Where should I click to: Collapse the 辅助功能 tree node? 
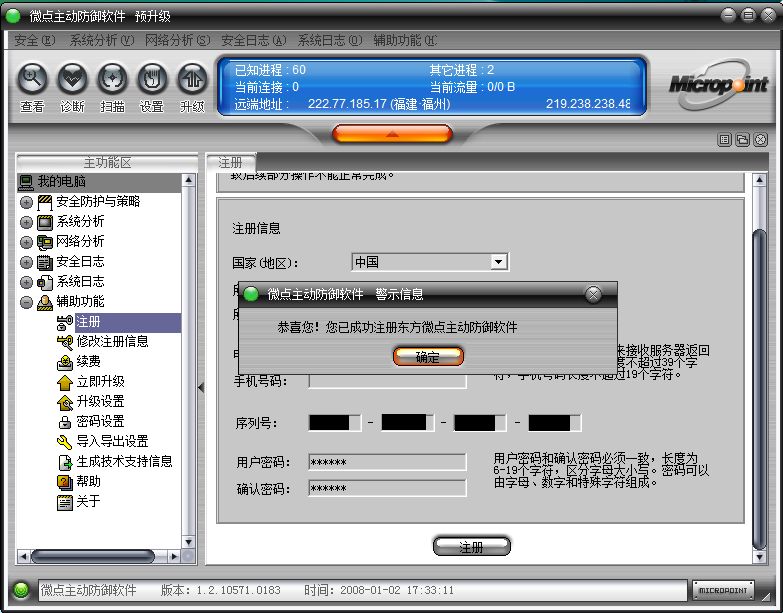click(x=26, y=302)
